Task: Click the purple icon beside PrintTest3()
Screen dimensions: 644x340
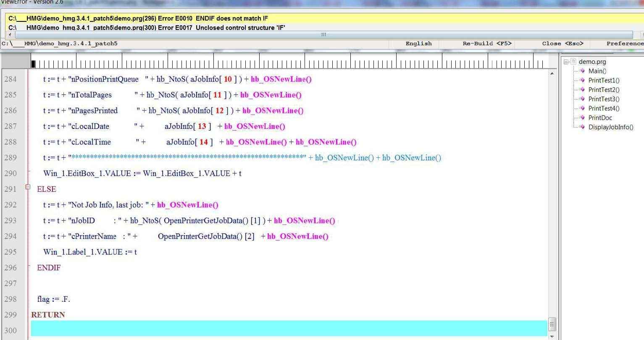Action: [582, 99]
